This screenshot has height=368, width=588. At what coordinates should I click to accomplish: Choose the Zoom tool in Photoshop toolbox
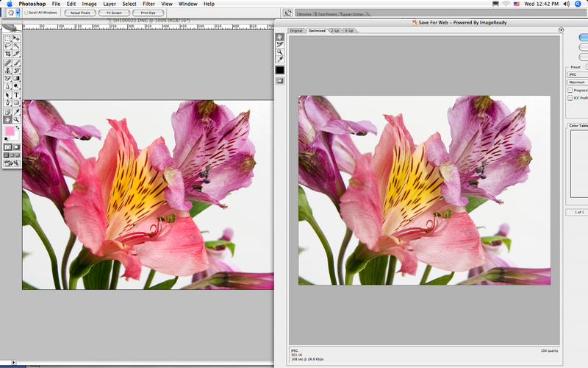(16, 118)
